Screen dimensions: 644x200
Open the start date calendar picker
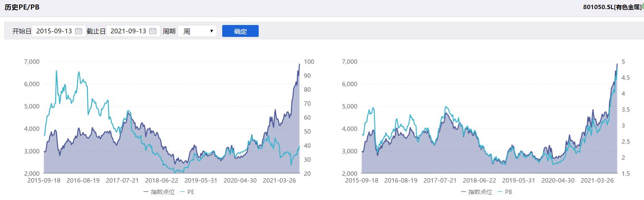tap(79, 31)
